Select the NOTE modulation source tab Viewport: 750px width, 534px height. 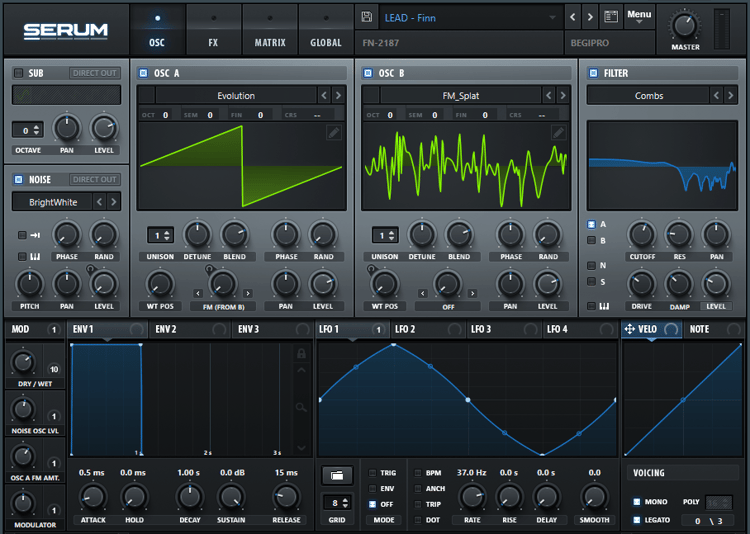(x=714, y=329)
